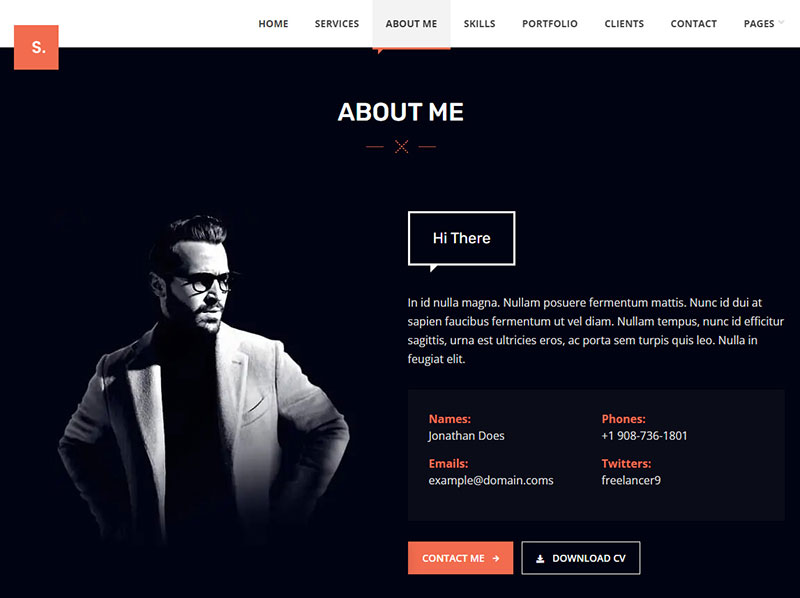800x598 pixels.
Task: Go to the Services section
Action: (x=337, y=24)
